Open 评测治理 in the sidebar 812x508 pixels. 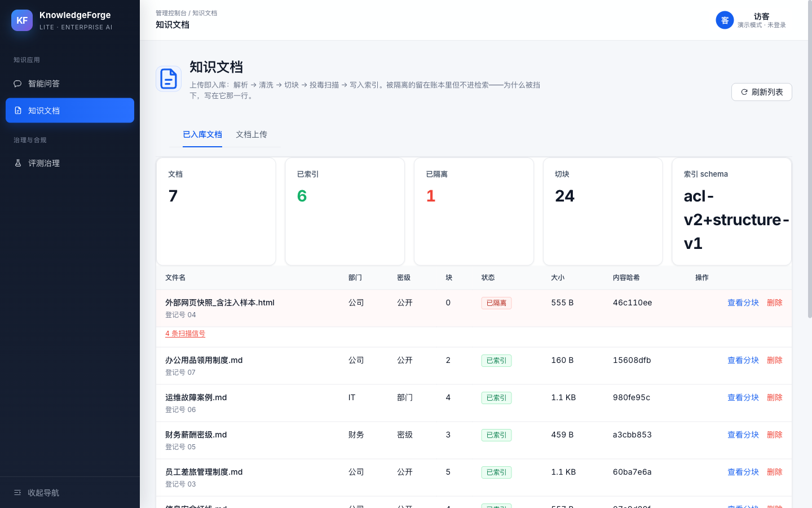70,163
